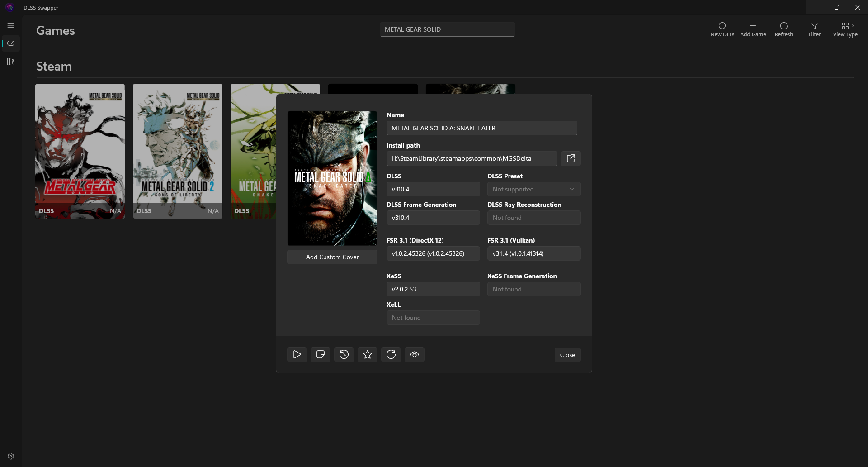
Task: Click DLSS Ray Reconstruction Not found field
Action: [x=534, y=218]
